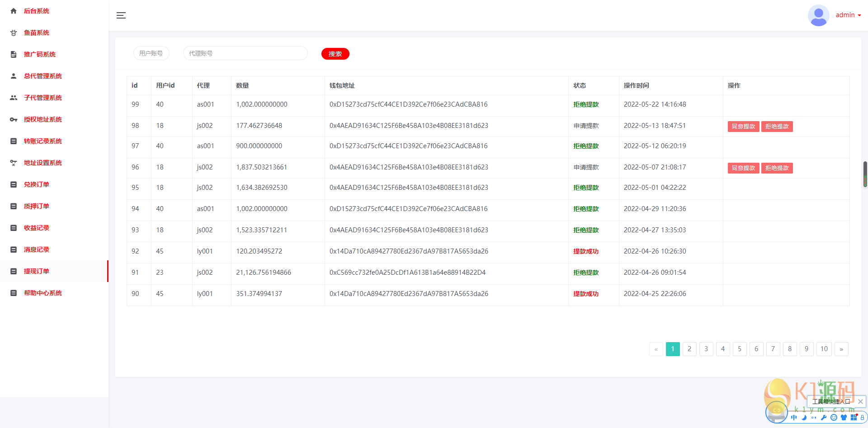The height and width of the screenshot is (428, 868).
Task: Open 转账记录系统 in the sidebar
Action: tap(43, 141)
